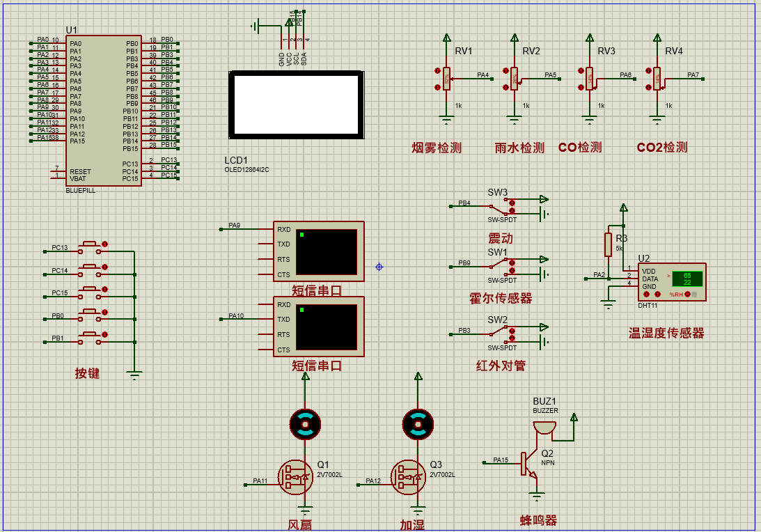Click the VBAT pin label on U1
Screen dimensions: 761x532
coord(78,179)
